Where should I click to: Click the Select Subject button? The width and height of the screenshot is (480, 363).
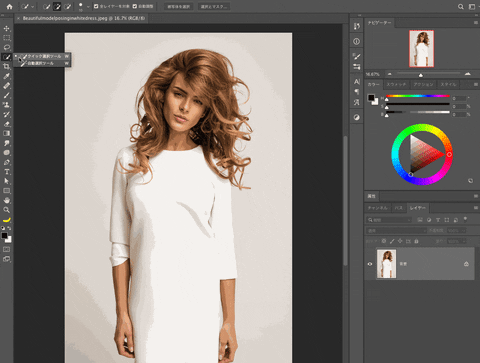coord(178,7)
